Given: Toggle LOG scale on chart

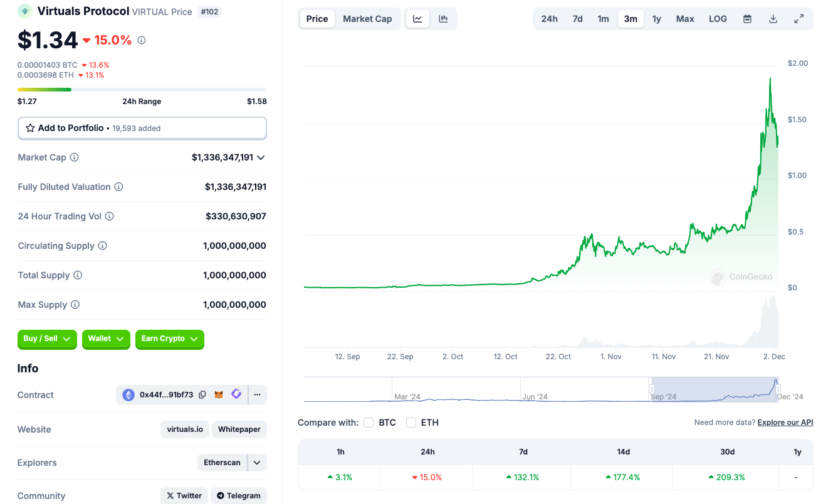Looking at the screenshot, I should 718,19.
